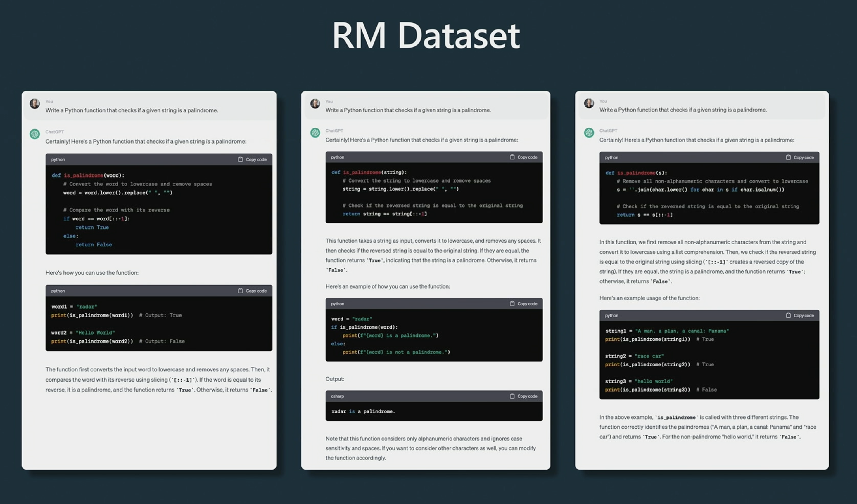Screen dimensions: 857x504
Task: Click 'string2 = "race car"' code line
Action: [634, 356]
